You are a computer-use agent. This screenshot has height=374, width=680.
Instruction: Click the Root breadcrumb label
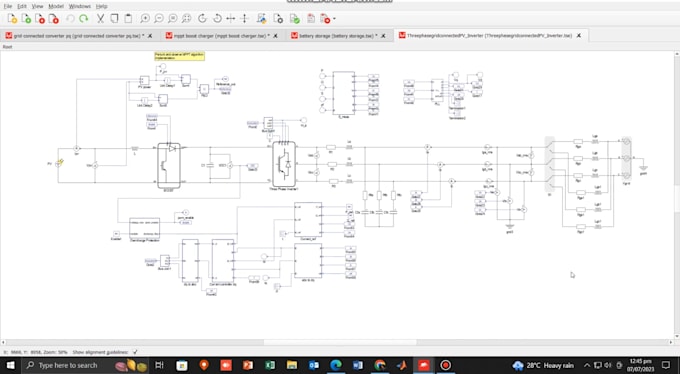coord(7,46)
